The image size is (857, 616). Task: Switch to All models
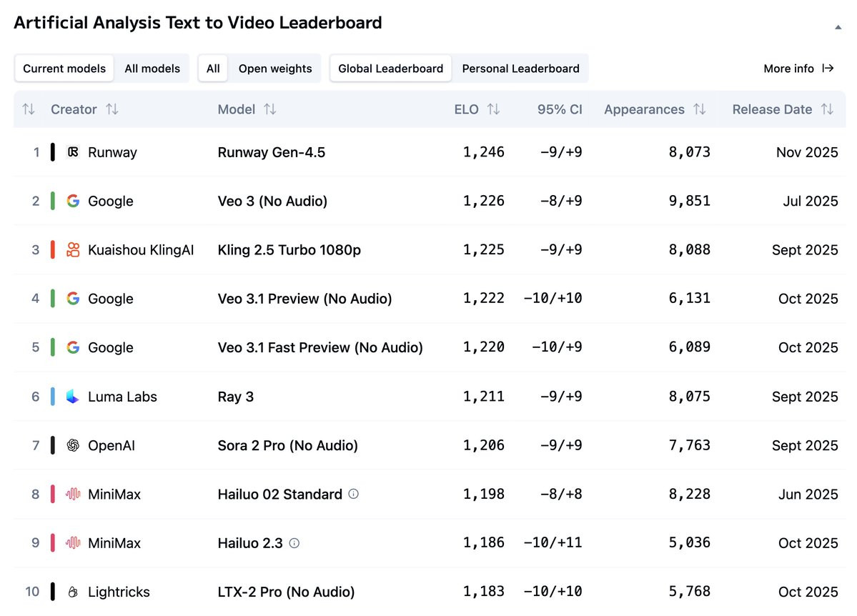[152, 69]
